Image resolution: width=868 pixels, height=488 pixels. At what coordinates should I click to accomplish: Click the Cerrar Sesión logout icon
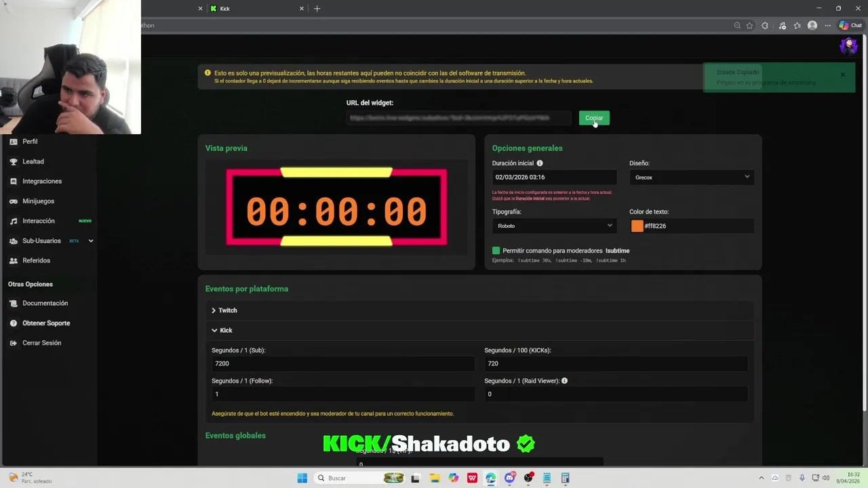coord(14,343)
